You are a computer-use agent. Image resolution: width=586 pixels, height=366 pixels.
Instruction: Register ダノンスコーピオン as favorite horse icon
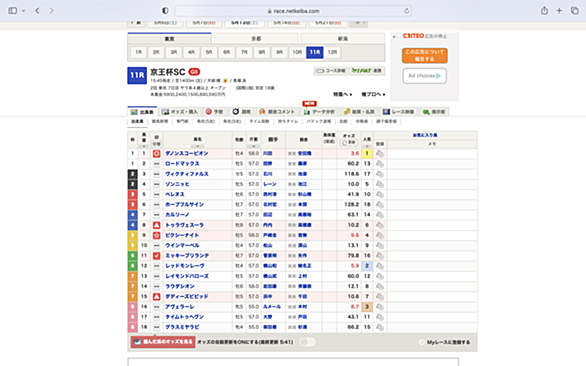click(x=380, y=154)
